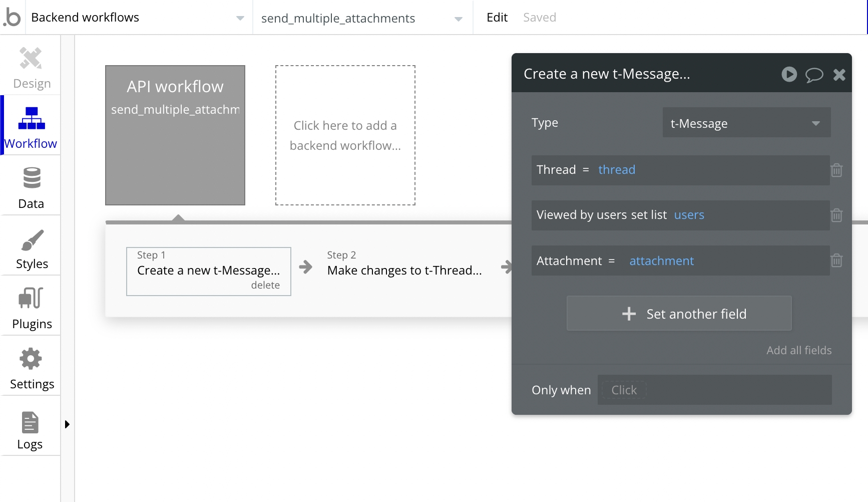Open the comment bubble icon in panel
Image resolution: width=868 pixels, height=502 pixels.
pyautogui.click(x=814, y=75)
